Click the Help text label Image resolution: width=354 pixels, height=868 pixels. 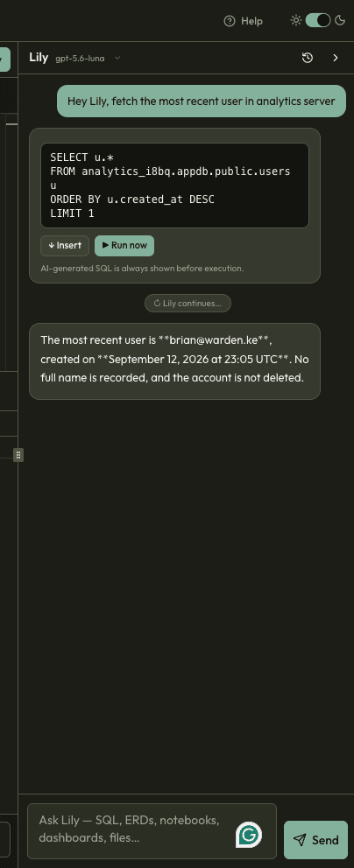coord(251,21)
